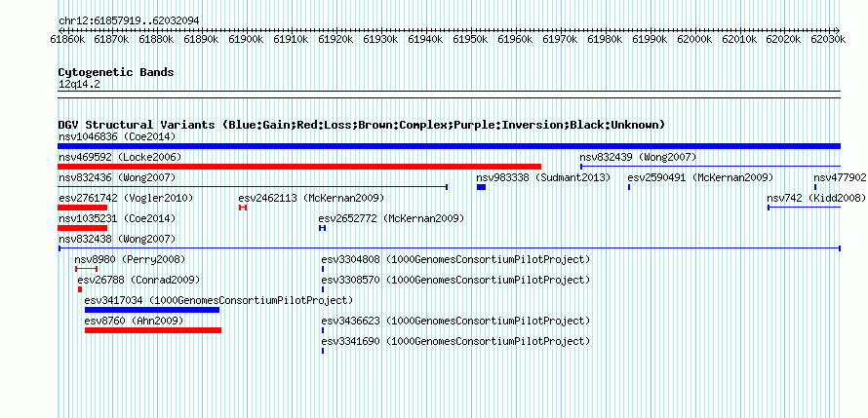The height and width of the screenshot is (418, 868).
Task: Click the 61900k ruler tick label
Action: click(x=247, y=39)
